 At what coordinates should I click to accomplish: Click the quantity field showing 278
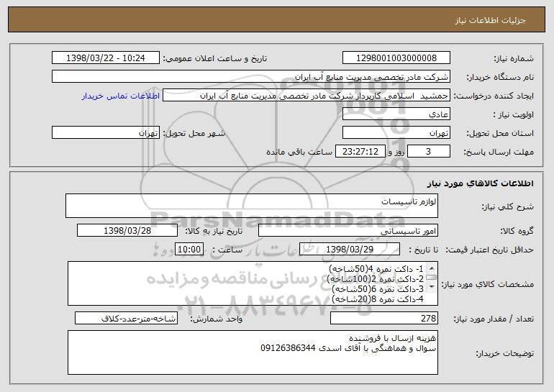384,318
